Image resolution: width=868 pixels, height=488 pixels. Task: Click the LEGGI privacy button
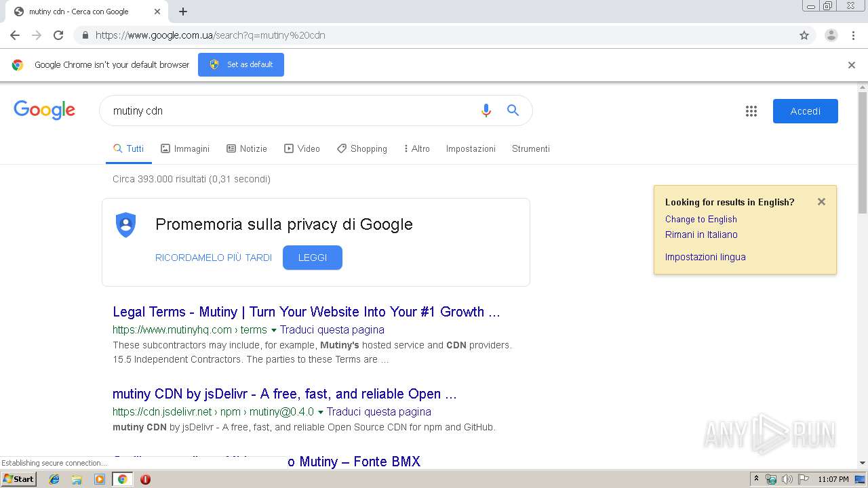(x=313, y=258)
